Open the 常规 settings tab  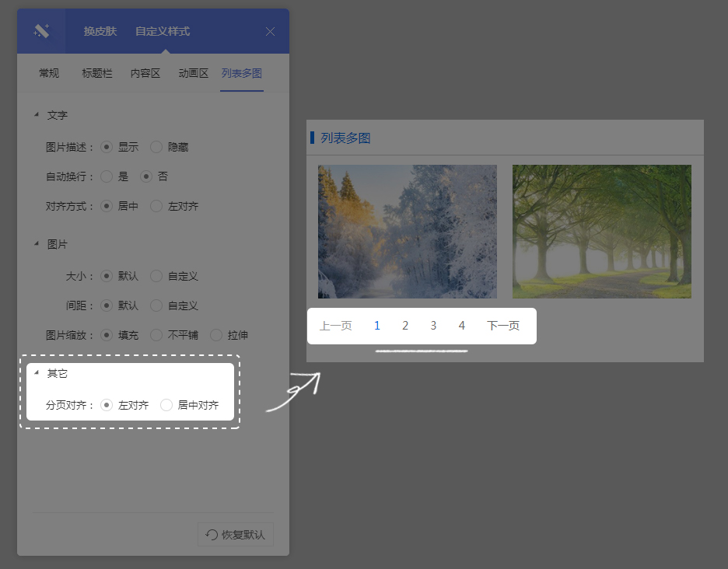coord(49,73)
